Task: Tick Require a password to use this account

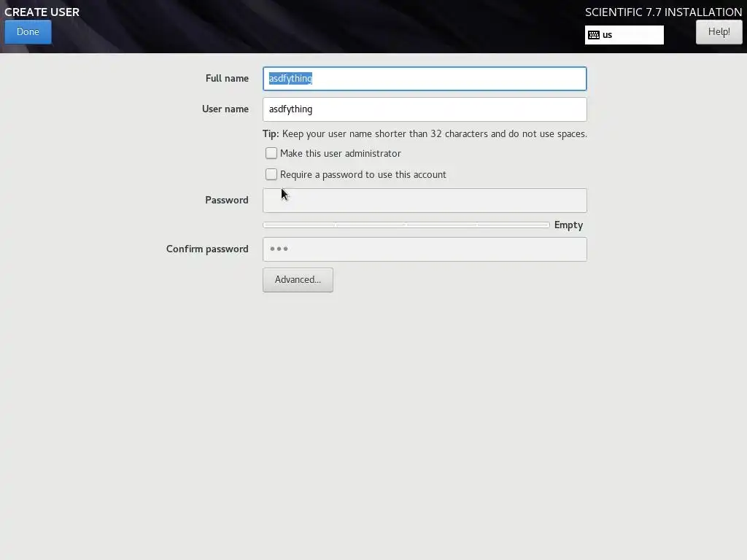Action: [271, 174]
